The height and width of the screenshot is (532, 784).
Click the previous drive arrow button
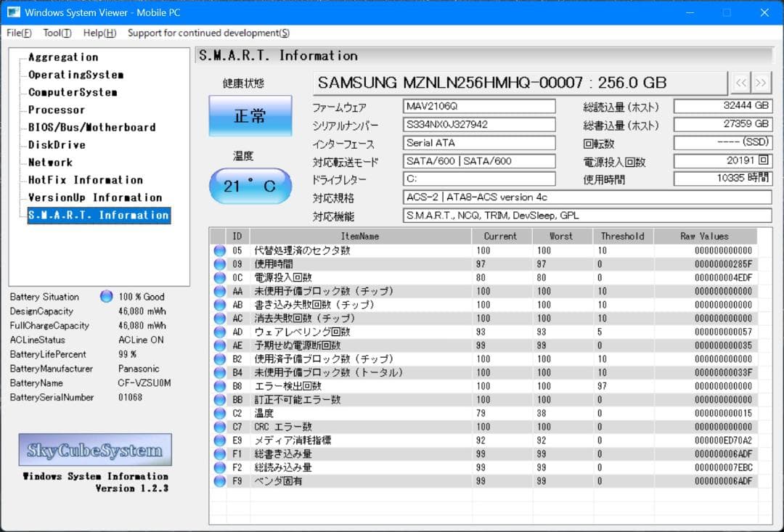tap(742, 82)
